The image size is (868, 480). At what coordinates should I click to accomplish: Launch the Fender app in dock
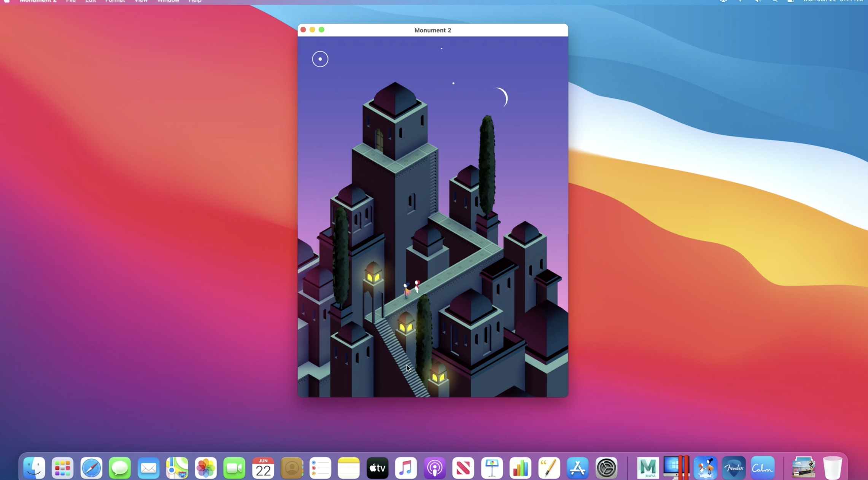pos(734,467)
